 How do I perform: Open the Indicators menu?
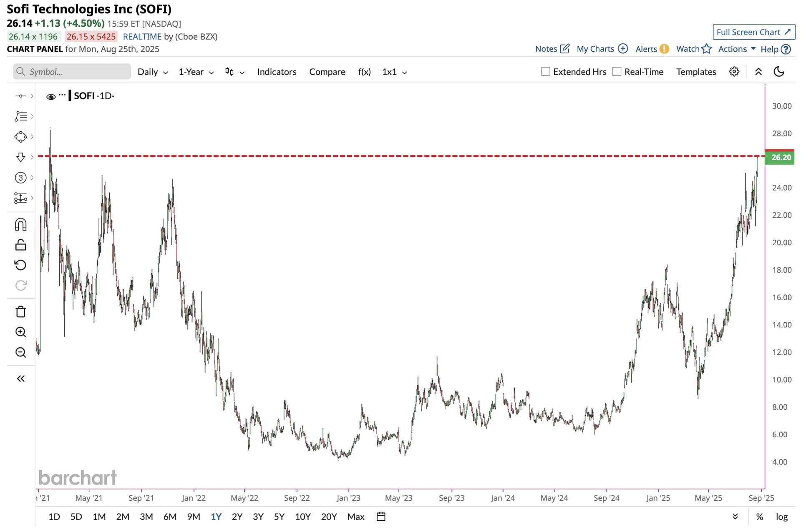pos(276,72)
